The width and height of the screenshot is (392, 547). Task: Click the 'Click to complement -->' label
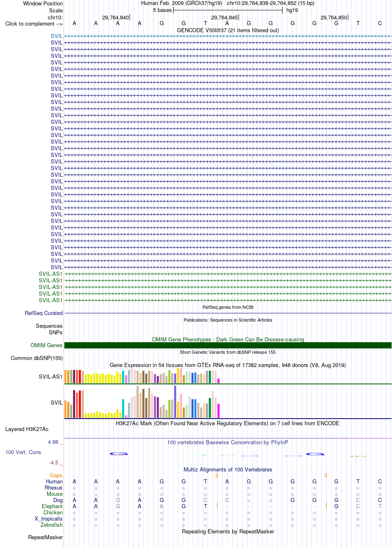(34, 24)
